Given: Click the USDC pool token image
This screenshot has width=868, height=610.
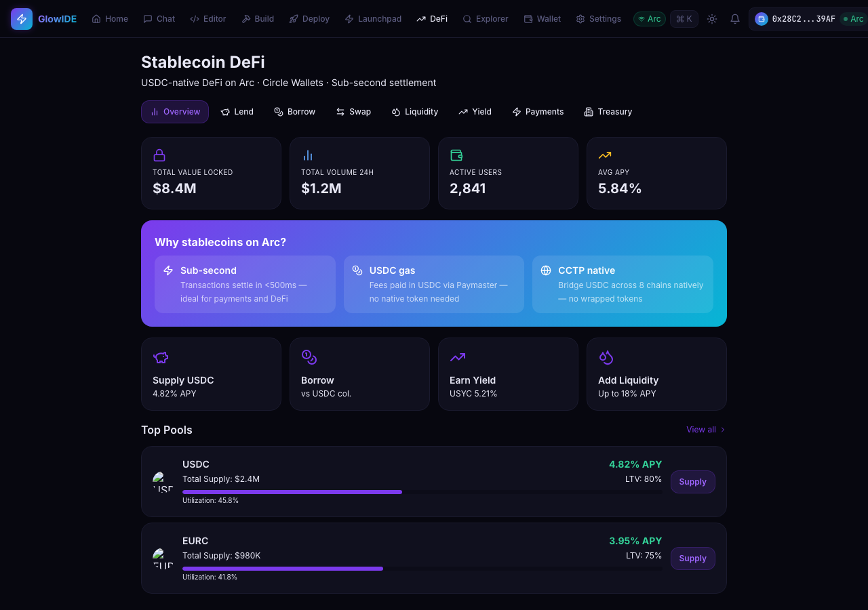Looking at the screenshot, I should tap(163, 482).
